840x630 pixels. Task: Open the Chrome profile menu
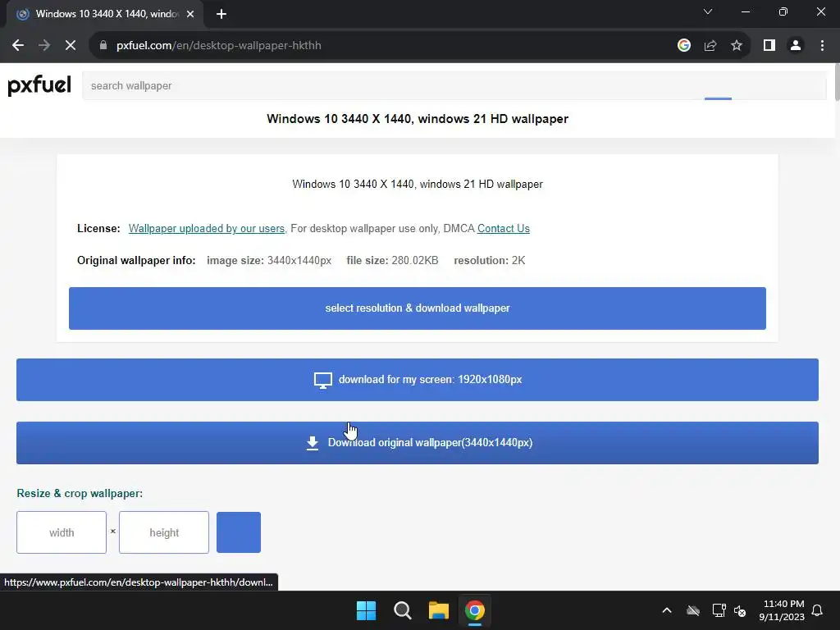click(x=796, y=46)
